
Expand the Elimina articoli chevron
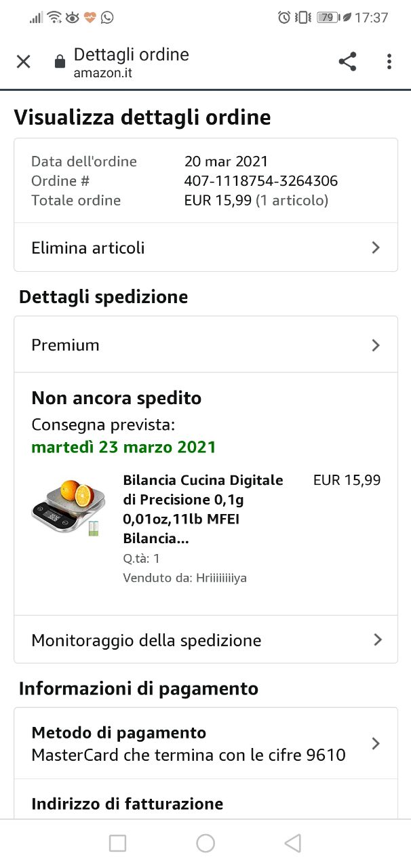coord(376,248)
